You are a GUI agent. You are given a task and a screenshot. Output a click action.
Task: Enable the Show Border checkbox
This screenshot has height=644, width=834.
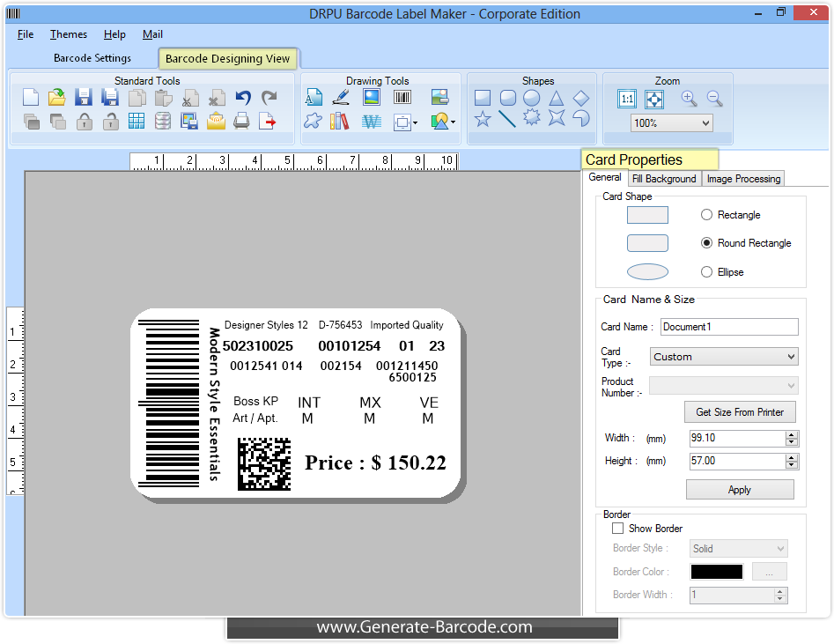tap(617, 529)
